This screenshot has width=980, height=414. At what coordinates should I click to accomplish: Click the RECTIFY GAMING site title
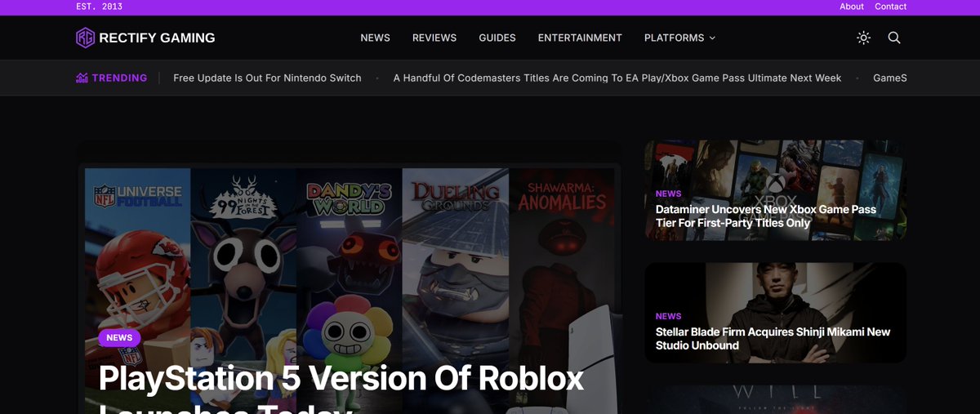[157, 38]
